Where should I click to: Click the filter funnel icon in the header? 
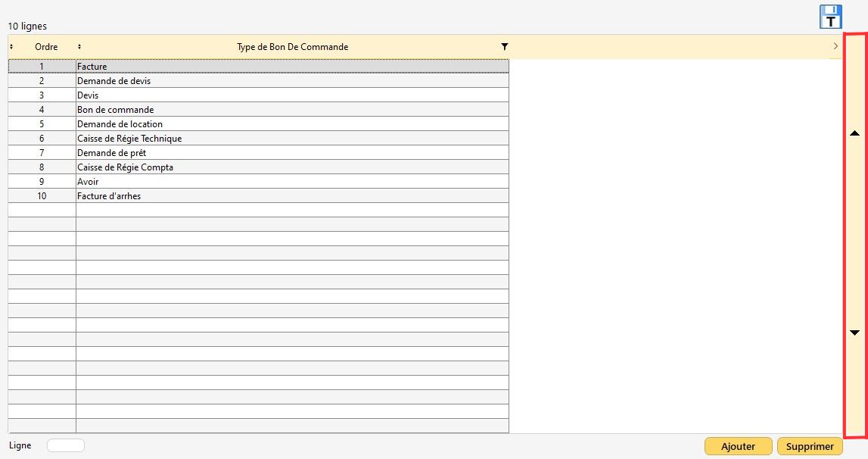coord(505,47)
